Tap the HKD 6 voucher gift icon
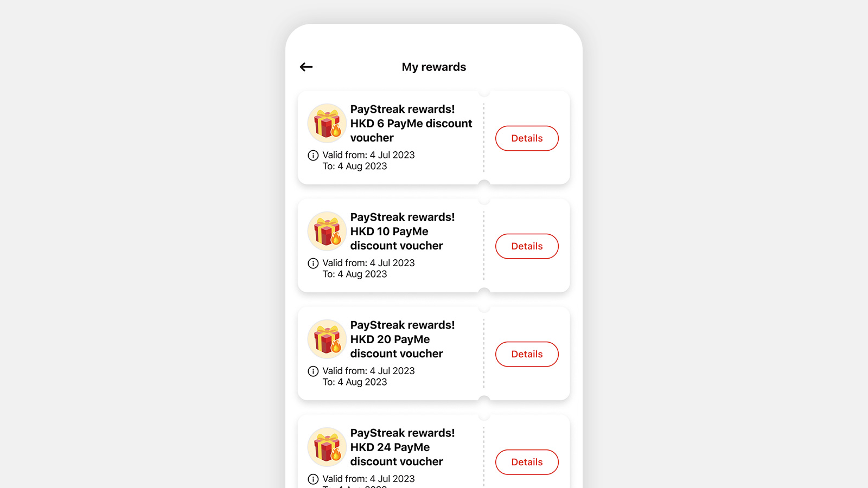 tap(327, 123)
